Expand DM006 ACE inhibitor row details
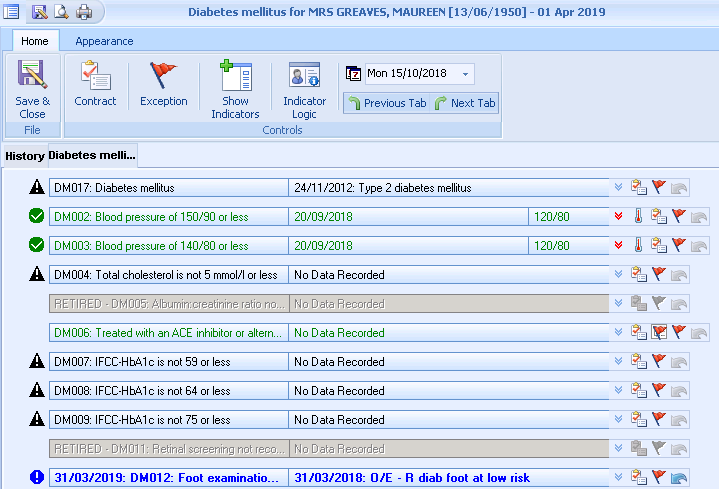 coord(618,333)
